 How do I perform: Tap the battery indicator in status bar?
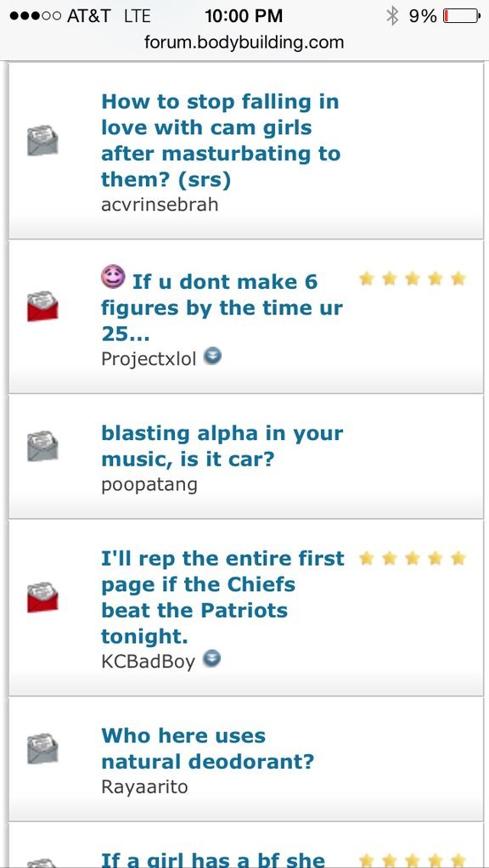pyautogui.click(x=461, y=15)
